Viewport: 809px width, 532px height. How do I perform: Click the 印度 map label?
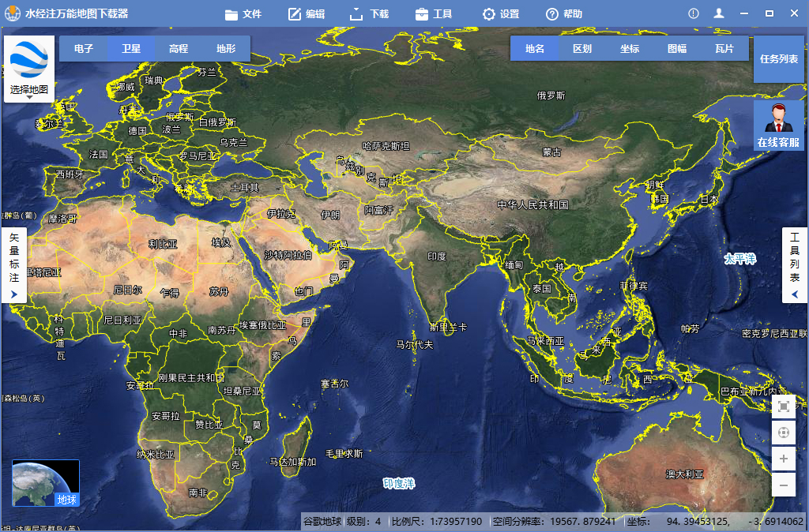437,257
